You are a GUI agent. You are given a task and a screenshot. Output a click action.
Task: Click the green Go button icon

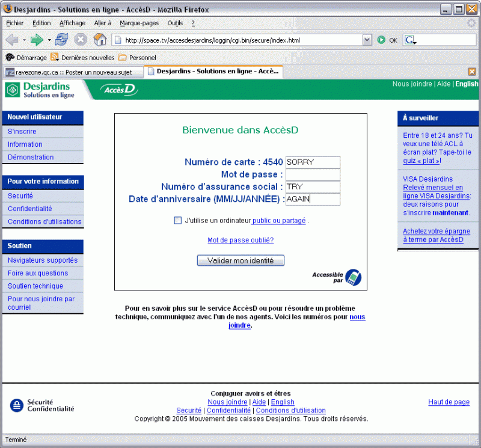pyautogui.click(x=381, y=40)
